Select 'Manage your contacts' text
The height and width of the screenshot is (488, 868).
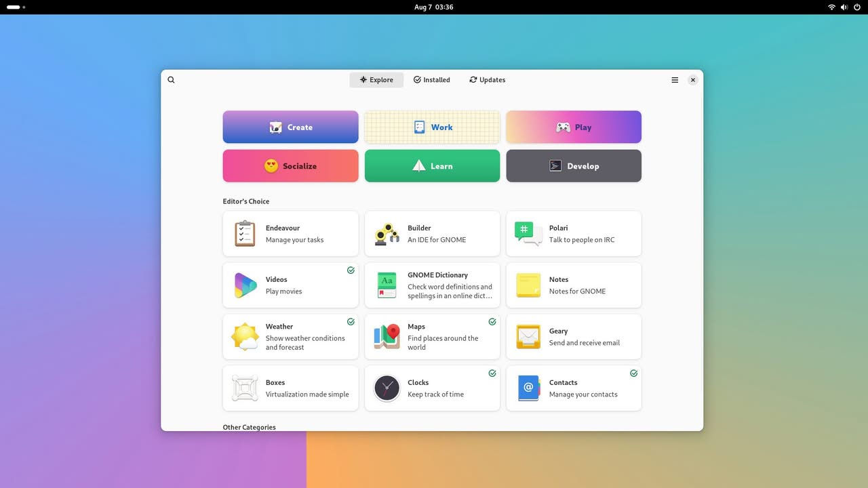(x=583, y=394)
